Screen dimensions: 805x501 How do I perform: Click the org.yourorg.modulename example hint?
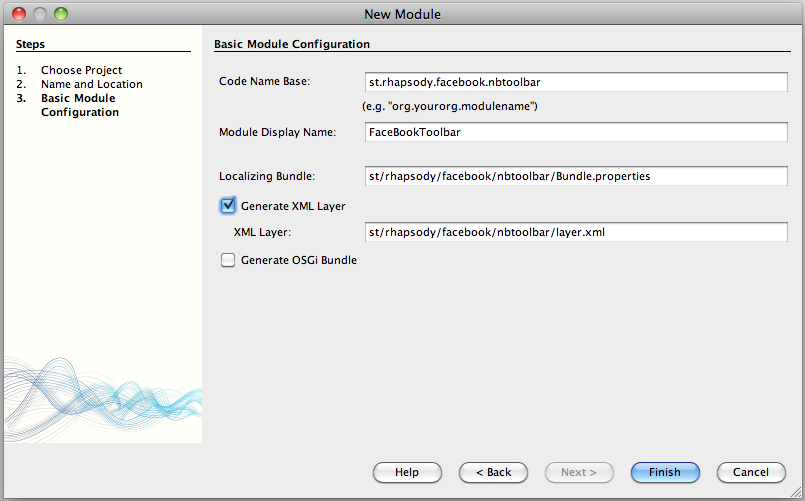pos(450,106)
